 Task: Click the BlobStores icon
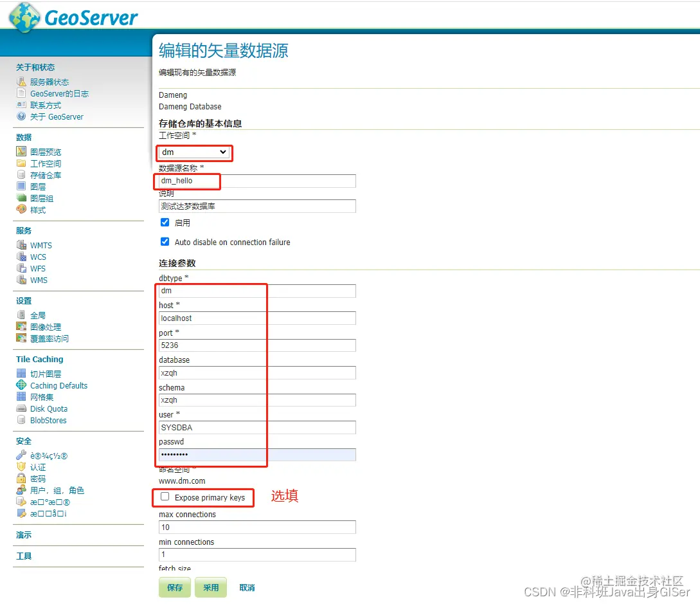(x=21, y=420)
